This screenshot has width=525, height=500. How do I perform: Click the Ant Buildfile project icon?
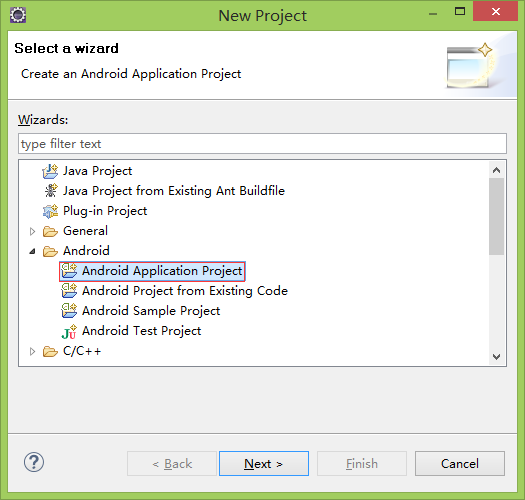pyautogui.click(x=51, y=191)
